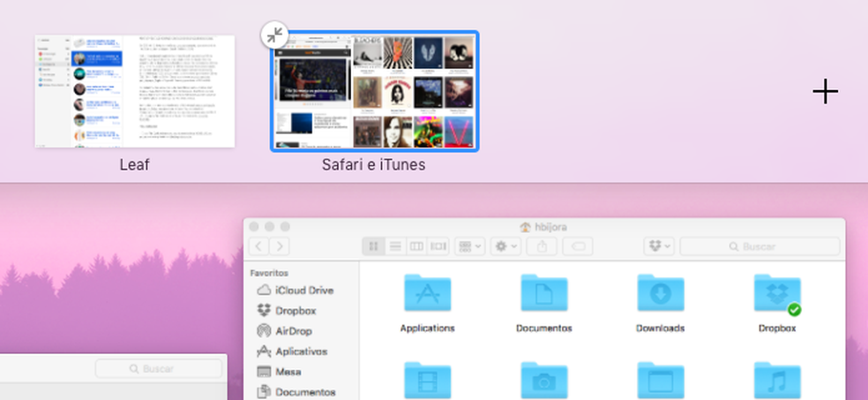
Task: Open the Safari e iTunes space thumbnail
Action: click(374, 92)
